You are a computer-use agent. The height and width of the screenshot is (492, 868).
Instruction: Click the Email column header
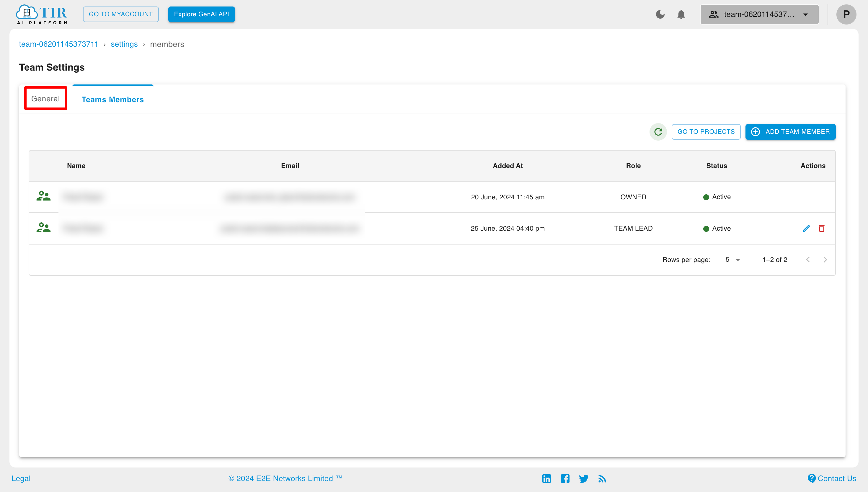[x=290, y=166]
